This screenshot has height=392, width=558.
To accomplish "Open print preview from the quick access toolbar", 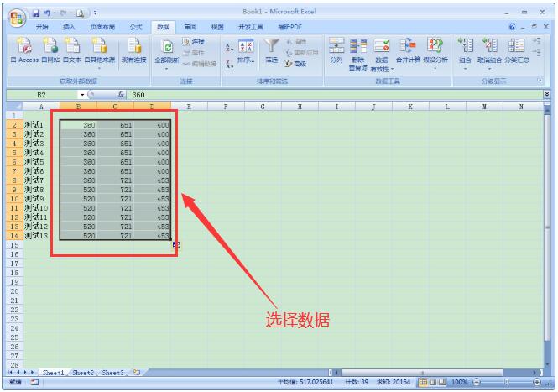I will [x=81, y=13].
